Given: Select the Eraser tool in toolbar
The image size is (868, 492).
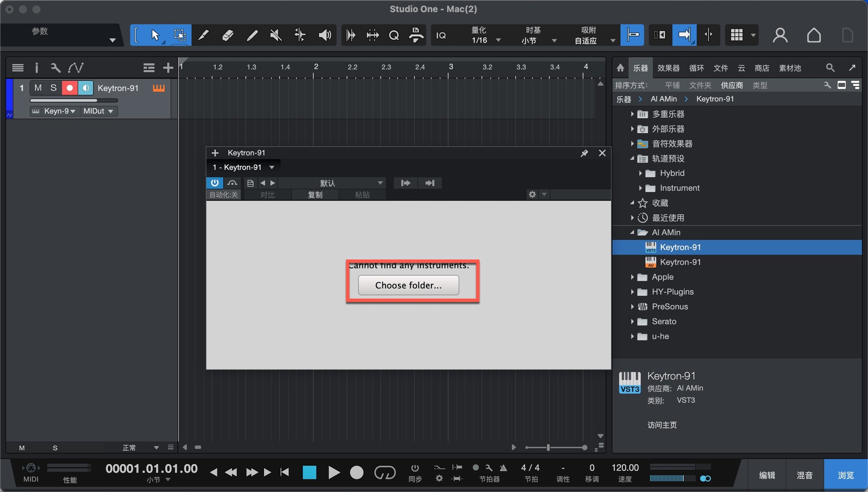Looking at the screenshot, I should coord(228,35).
